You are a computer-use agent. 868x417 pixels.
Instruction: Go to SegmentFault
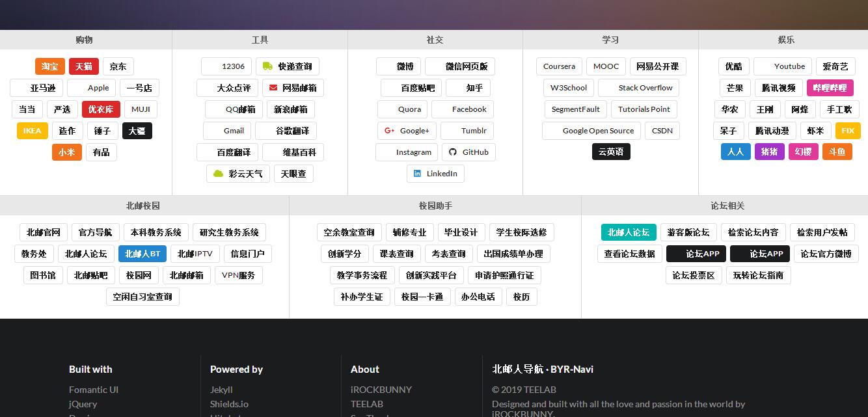point(576,109)
